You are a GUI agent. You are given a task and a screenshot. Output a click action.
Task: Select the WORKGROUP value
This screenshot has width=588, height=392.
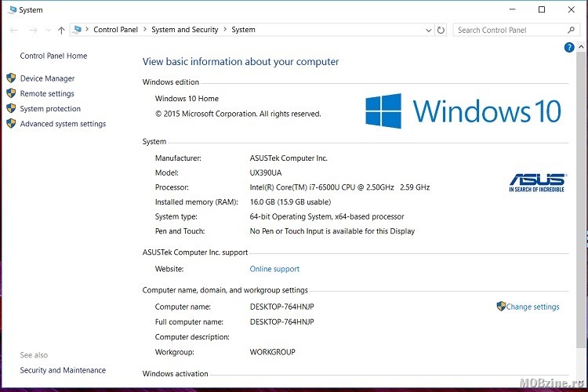coord(273,352)
